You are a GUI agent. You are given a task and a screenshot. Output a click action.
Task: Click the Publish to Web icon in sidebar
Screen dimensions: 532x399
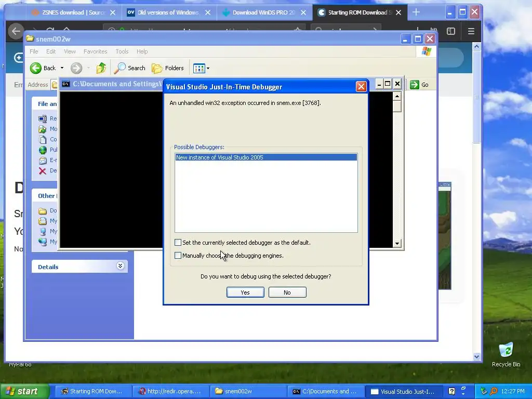pos(43,150)
